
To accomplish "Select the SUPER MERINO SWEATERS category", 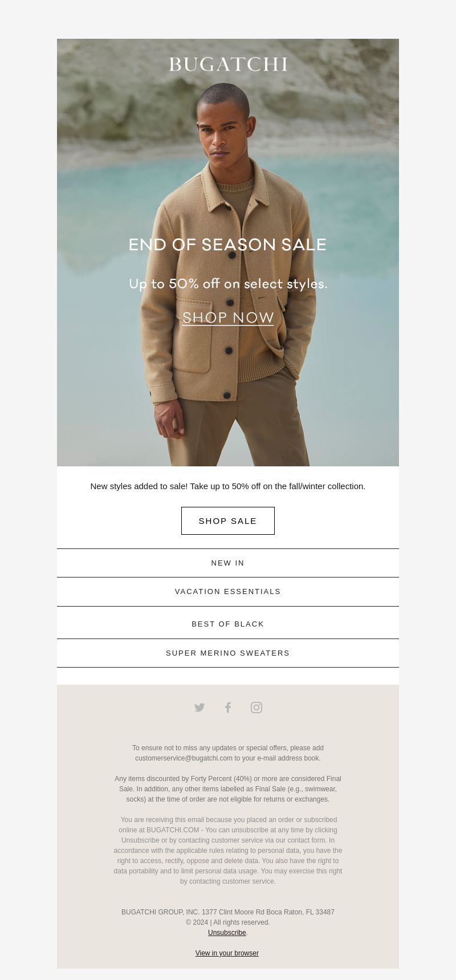I will [x=228, y=653].
